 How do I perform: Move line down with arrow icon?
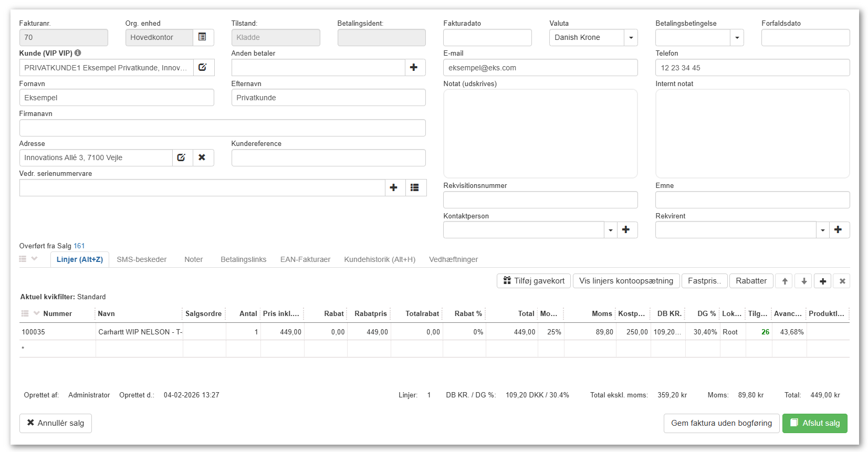click(x=803, y=281)
